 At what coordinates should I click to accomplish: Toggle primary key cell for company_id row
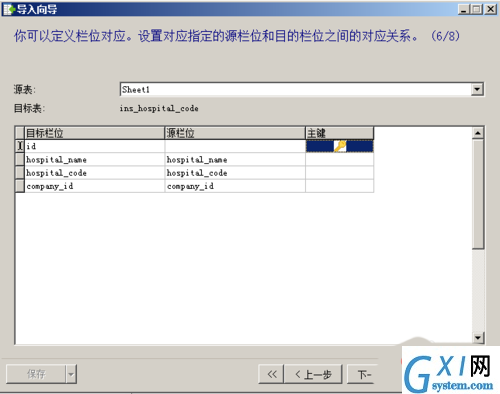pos(339,186)
